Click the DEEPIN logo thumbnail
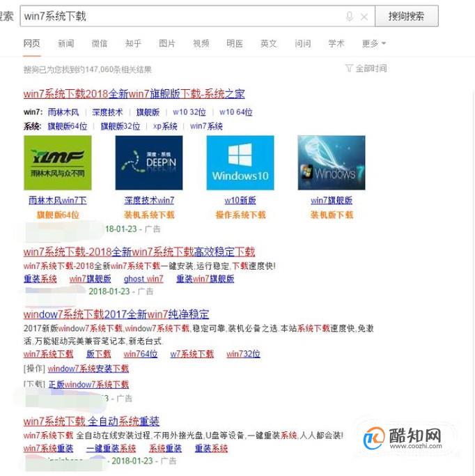475x476 pixels. click(149, 162)
